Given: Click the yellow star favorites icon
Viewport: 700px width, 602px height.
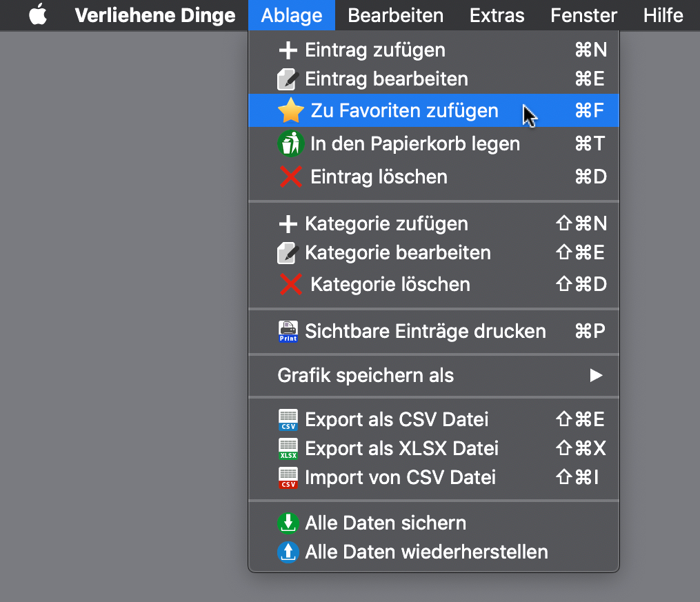Looking at the screenshot, I should (x=290, y=111).
